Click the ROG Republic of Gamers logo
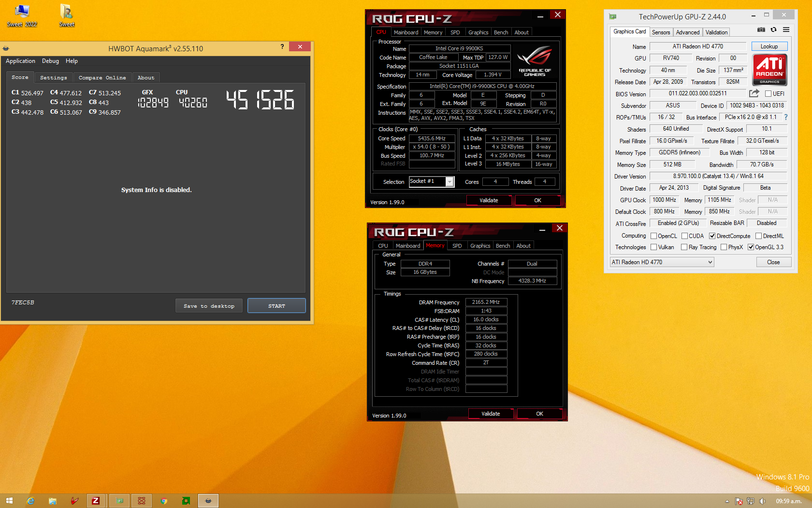The image size is (812, 508). [535, 61]
